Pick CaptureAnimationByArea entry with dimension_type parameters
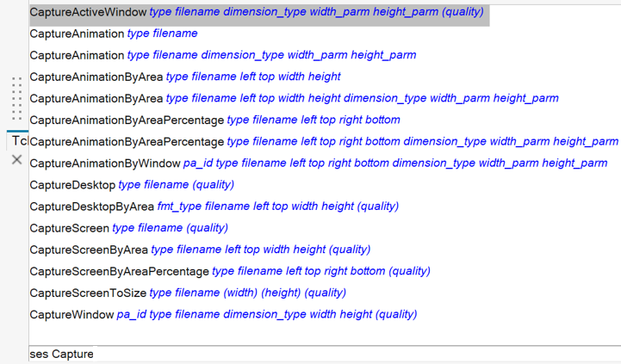Screen dimensions: 621x364 click(x=293, y=98)
